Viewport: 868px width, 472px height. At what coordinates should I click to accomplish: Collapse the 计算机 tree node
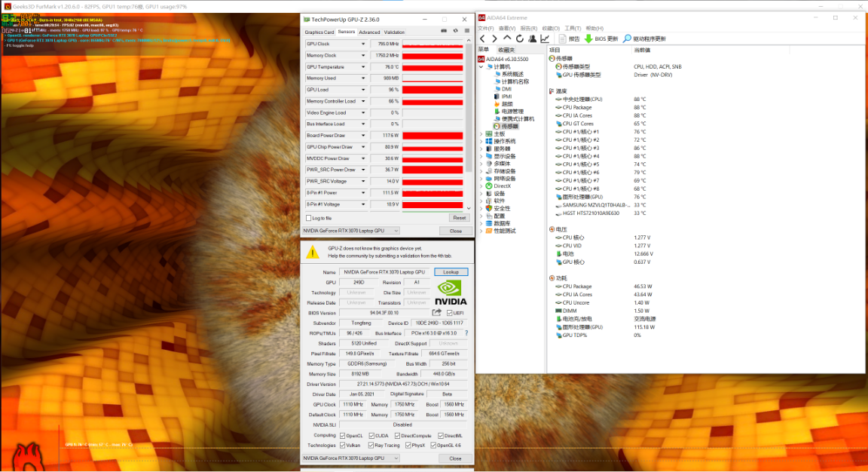[481, 66]
